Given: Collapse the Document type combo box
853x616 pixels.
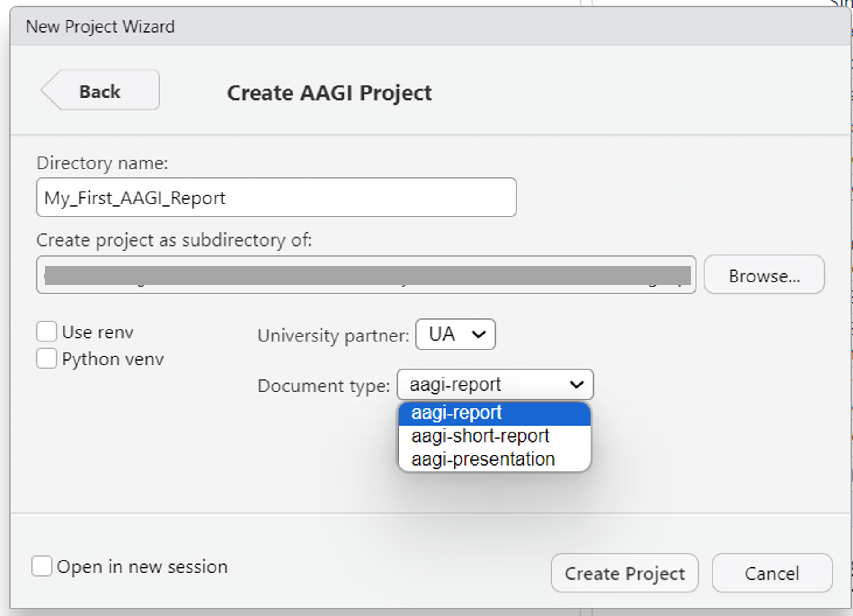Looking at the screenshot, I should click(495, 385).
